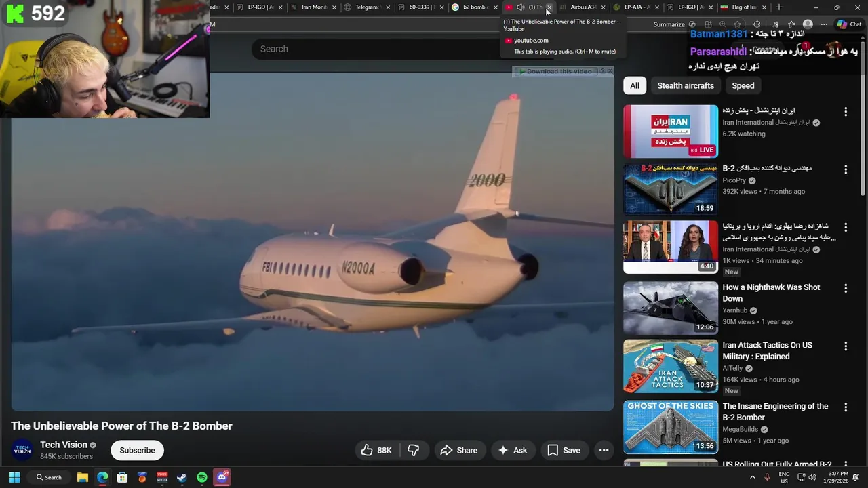Open the PicoPry B-2 video thumbnail
Viewport: 868px width, 488px height.
click(x=670, y=189)
